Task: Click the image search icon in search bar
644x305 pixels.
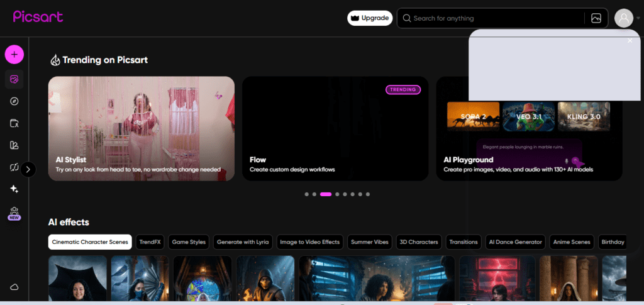Action: 596,18
